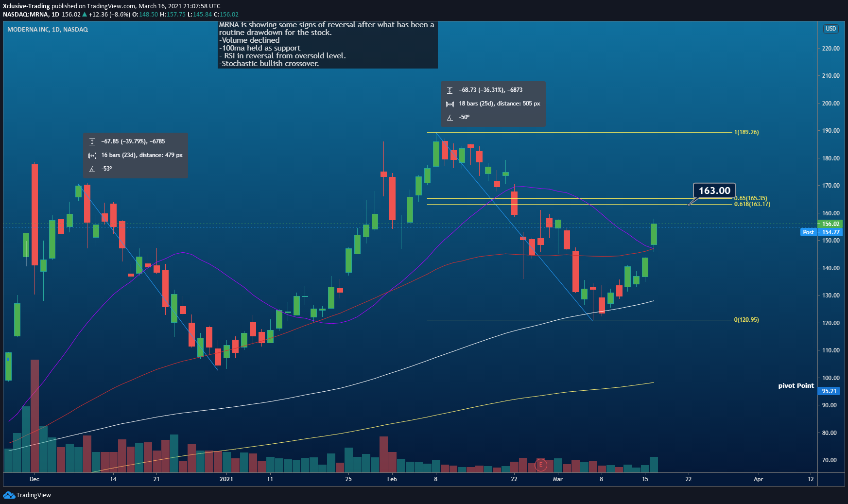Open the USD currency selector
This screenshot has width=848, height=504.
tap(831, 29)
